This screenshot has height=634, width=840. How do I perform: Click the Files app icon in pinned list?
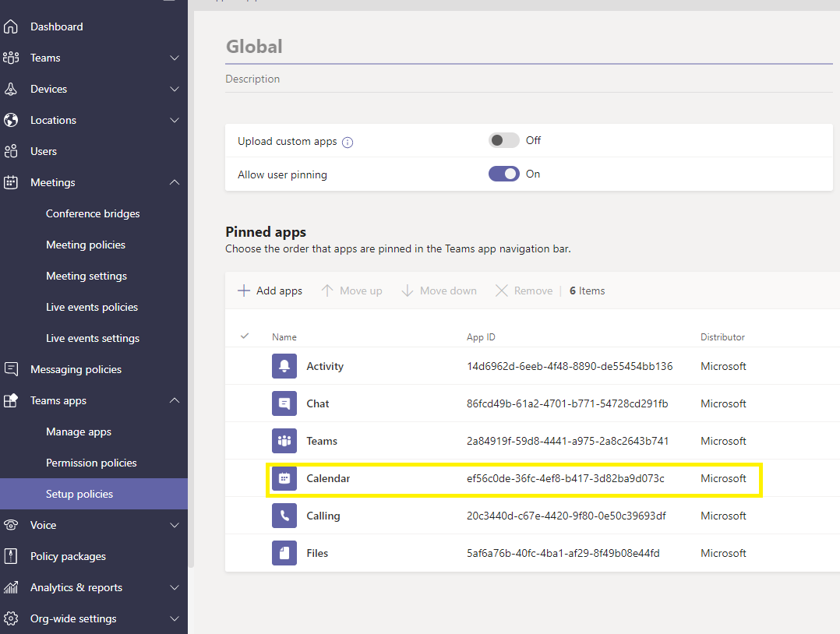284,553
